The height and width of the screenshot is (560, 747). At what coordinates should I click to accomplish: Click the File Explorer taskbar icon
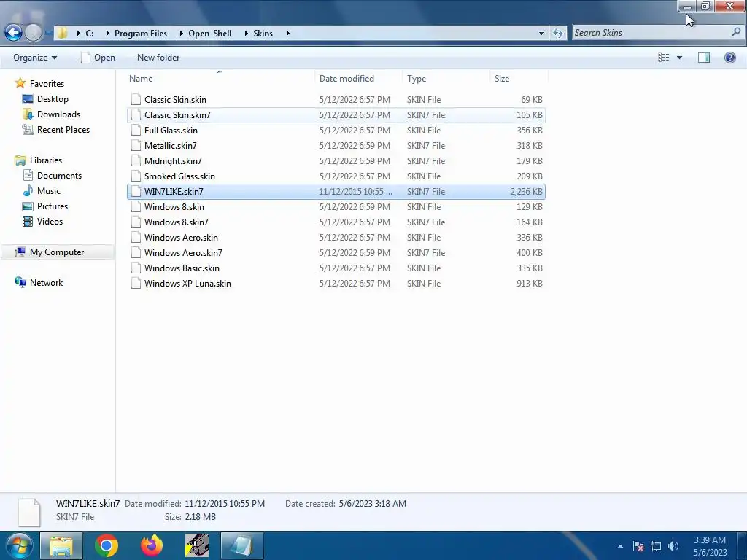click(x=61, y=545)
